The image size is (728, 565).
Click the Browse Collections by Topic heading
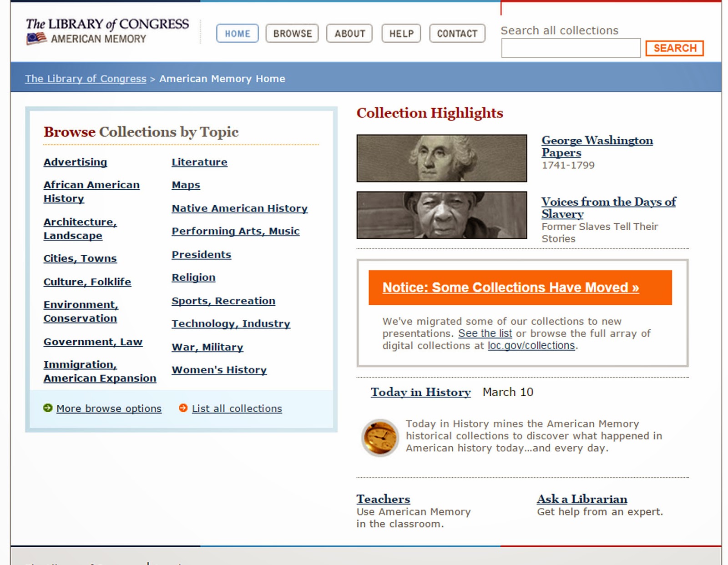click(141, 132)
